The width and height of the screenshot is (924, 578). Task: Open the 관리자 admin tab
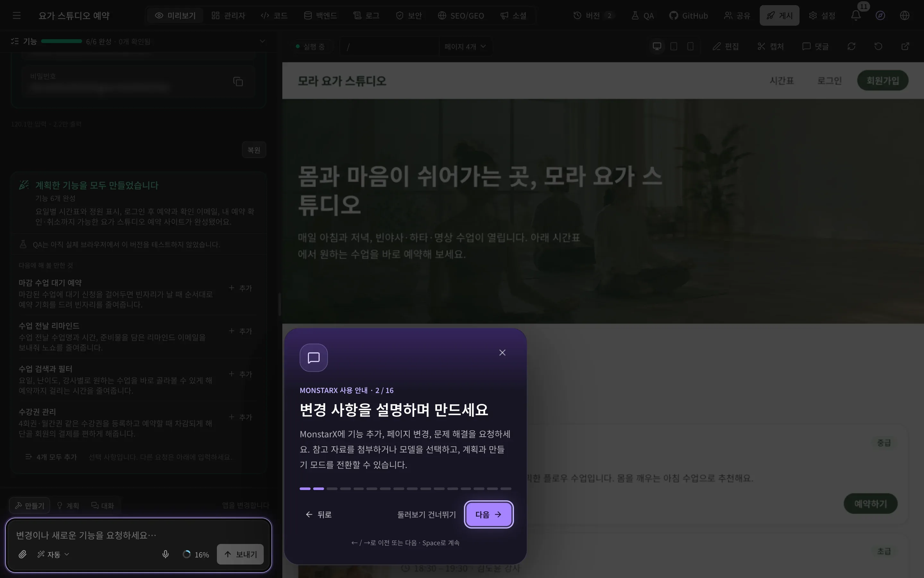pyautogui.click(x=228, y=15)
